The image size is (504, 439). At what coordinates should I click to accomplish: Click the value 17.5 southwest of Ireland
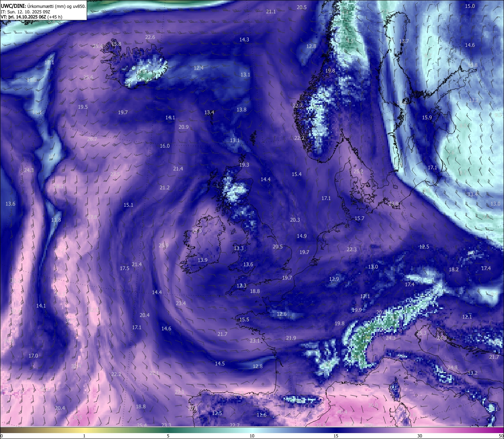(124, 268)
